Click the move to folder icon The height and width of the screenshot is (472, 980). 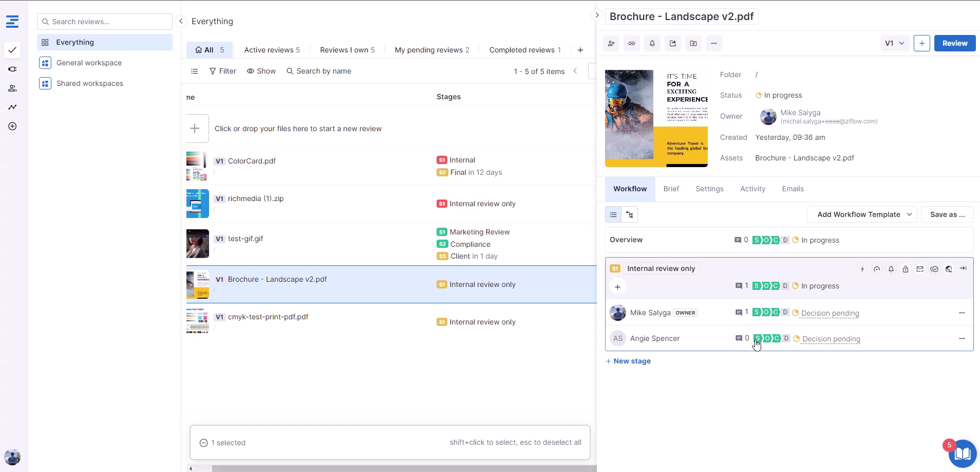(x=693, y=43)
